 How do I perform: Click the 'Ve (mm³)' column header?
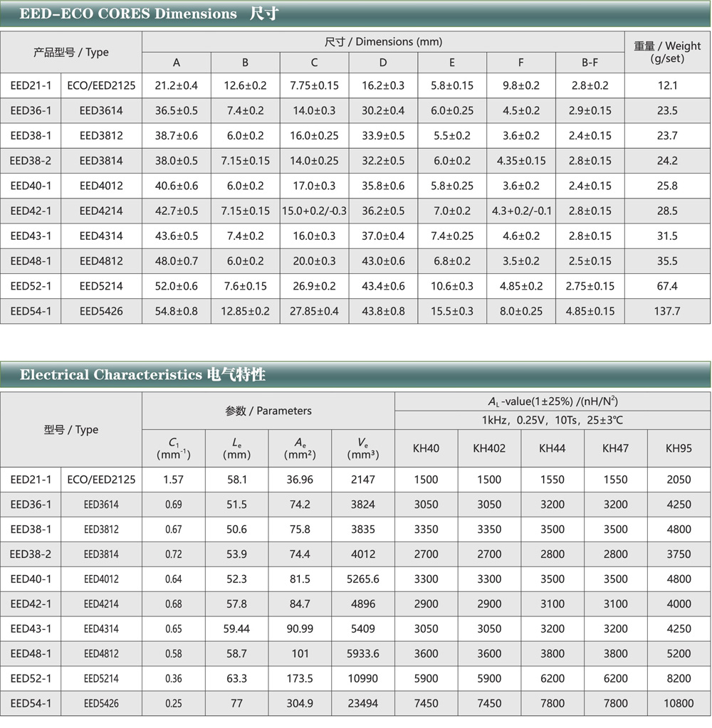362,448
